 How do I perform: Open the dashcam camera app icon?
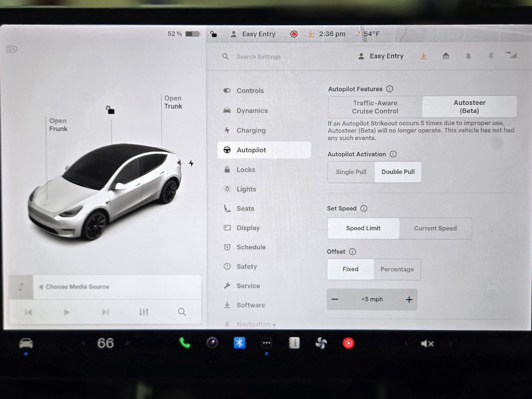pos(212,342)
